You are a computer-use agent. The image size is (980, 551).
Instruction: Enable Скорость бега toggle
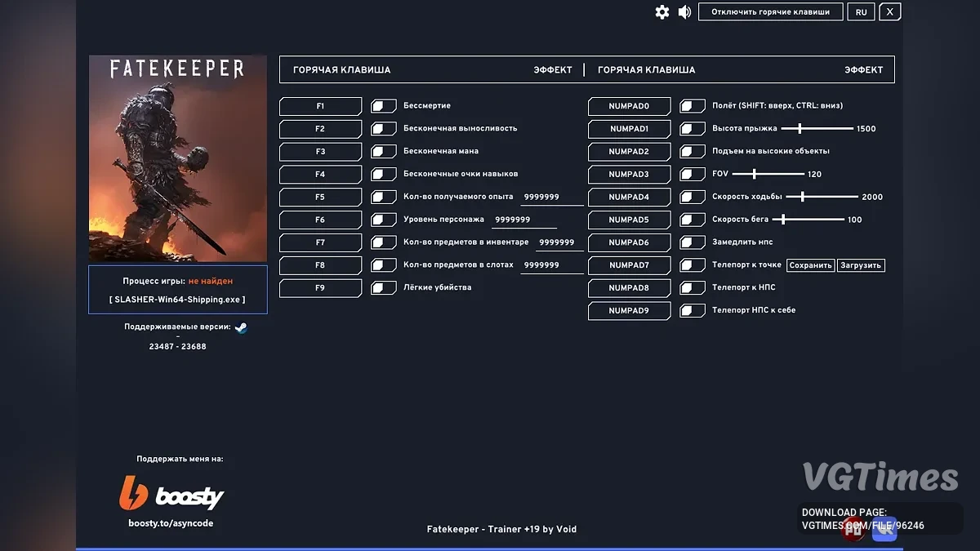pyautogui.click(x=693, y=220)
